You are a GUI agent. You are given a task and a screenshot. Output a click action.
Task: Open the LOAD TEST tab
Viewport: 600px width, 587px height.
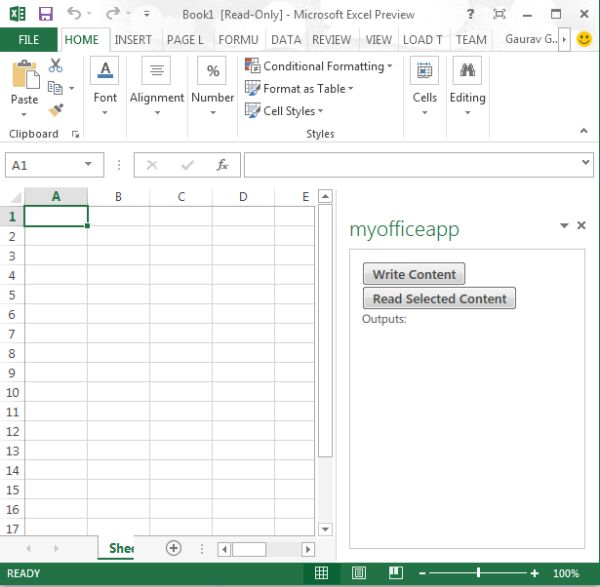click(x=422, y=39)
